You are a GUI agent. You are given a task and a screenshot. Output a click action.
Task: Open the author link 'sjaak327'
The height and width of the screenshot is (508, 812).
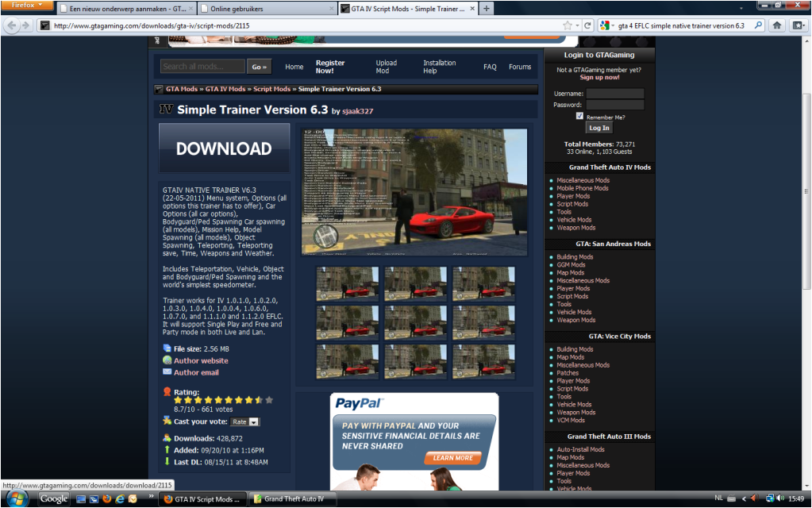click(x=357, y=111)
